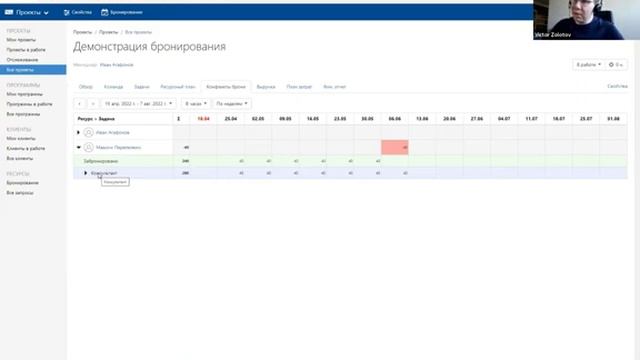Click the 16.05 column header
640x360 pixels.
pos(313,119)
